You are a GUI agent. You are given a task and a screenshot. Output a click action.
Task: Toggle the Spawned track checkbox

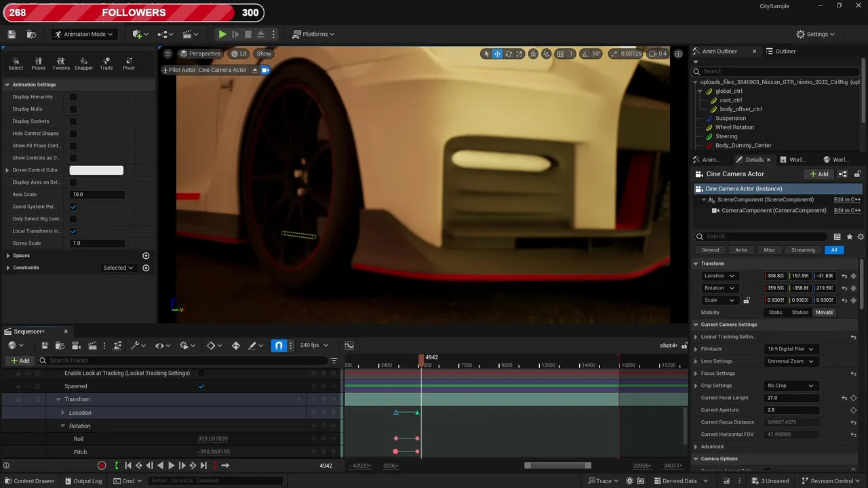click(x=201, y=386)
